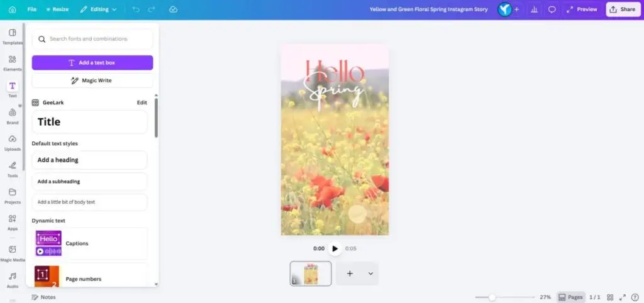Open the Magic Media sidebar tab
Image resolution: width=644 pixels, height=303 pixels.
click(x=13, y=253)
